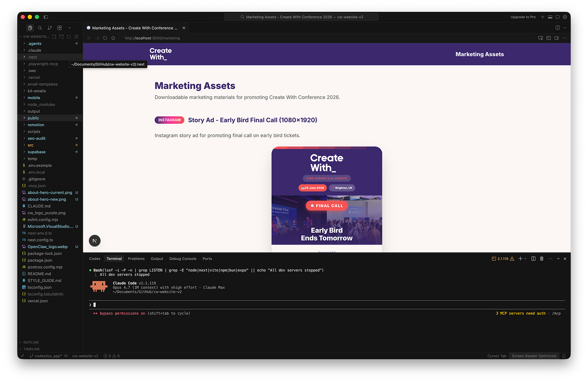Click Screen Reader Optimized status item
Viewport: 588px width, 382px height.
[x=534, y=356]
